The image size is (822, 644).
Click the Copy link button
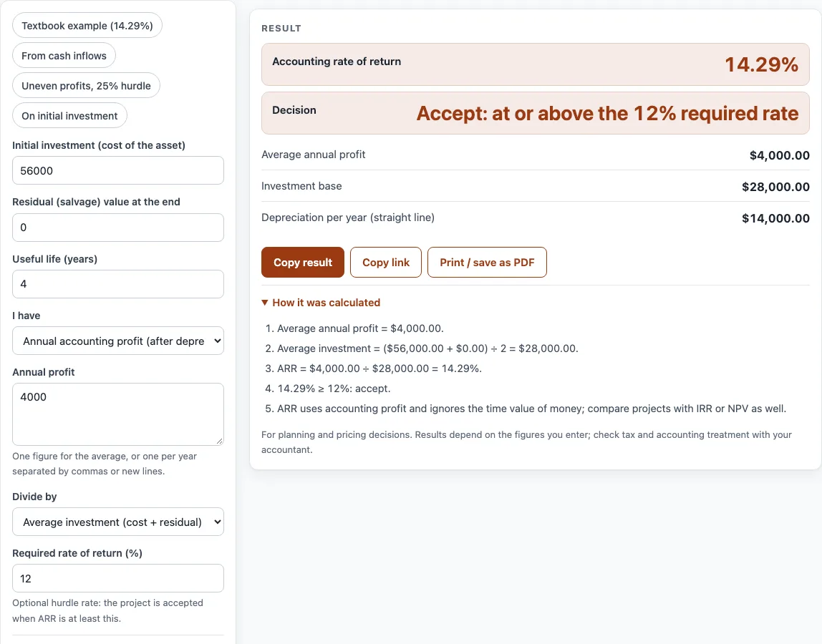coord(386,262)
